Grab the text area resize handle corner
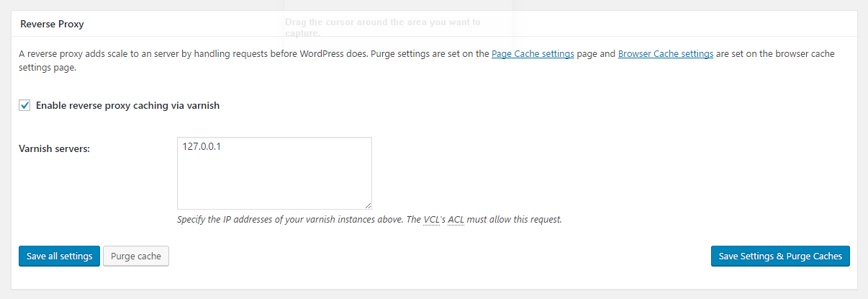This screenshot has height=299, width=868. [368, 205]
